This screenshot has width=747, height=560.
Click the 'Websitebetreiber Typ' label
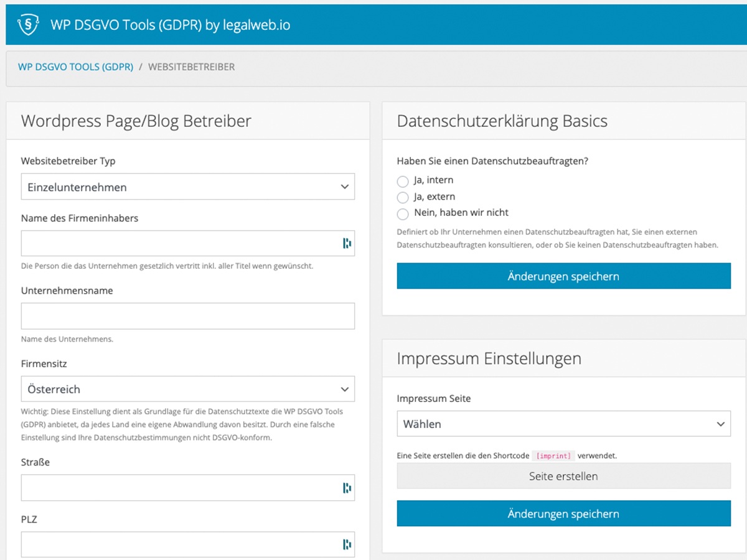(x=68, y=161)
